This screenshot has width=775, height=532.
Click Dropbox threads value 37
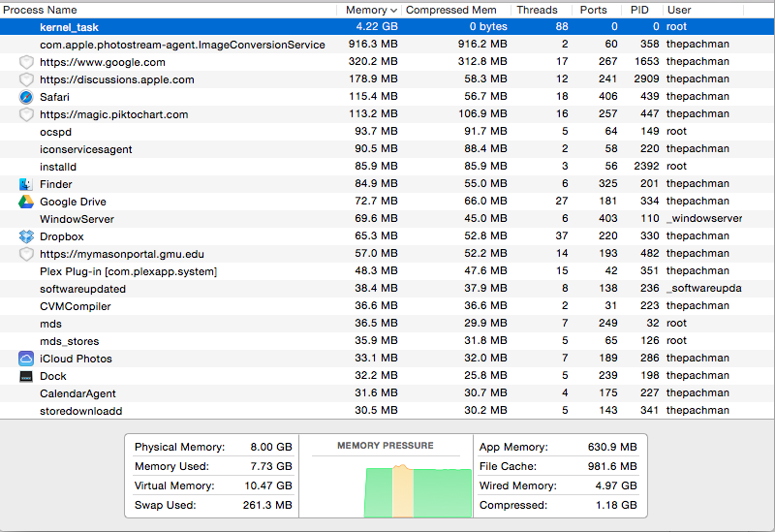(x=562, y=235)
